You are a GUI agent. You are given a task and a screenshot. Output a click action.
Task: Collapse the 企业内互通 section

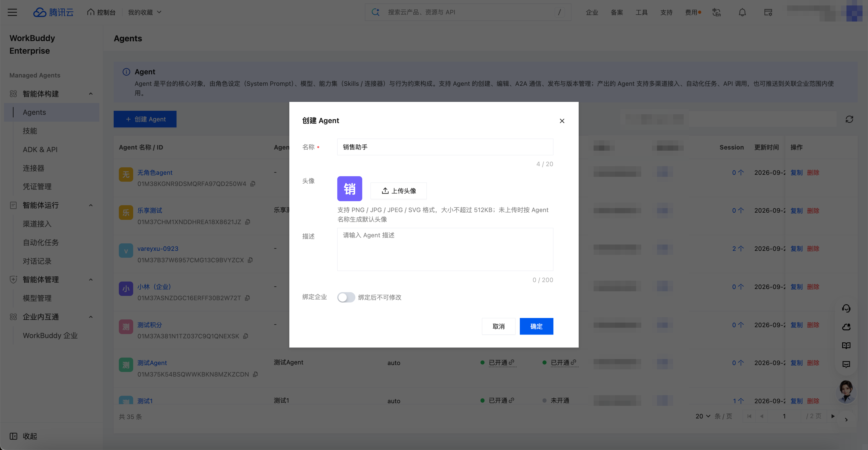point(91,317)
